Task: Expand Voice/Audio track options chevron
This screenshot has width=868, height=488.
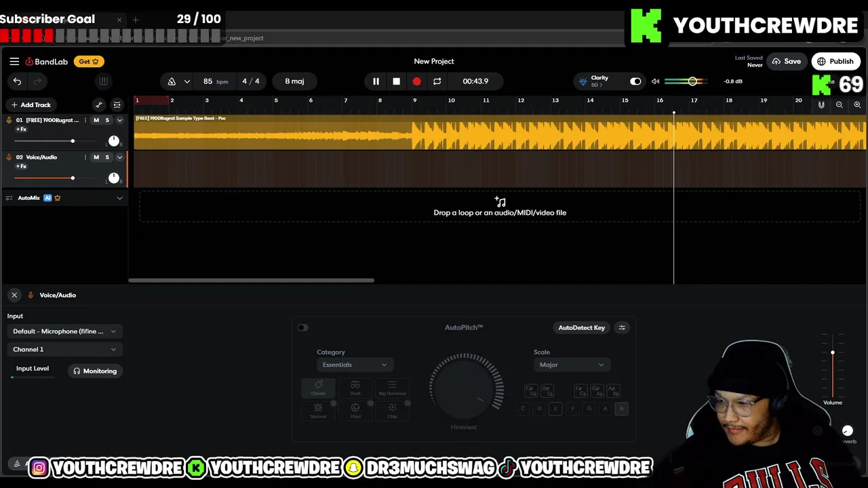Action: pos(119,157)
